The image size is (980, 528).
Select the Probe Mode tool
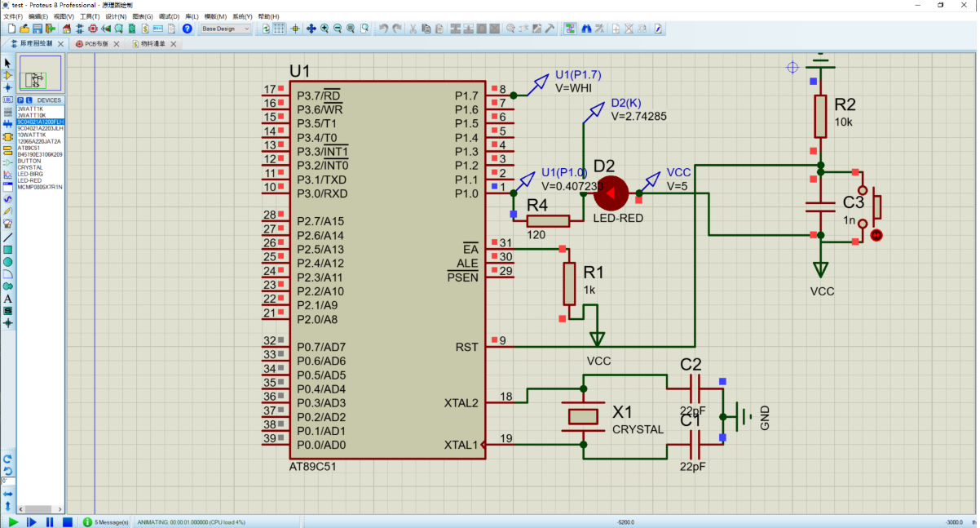pyautogui.click(x=8, y=211)
